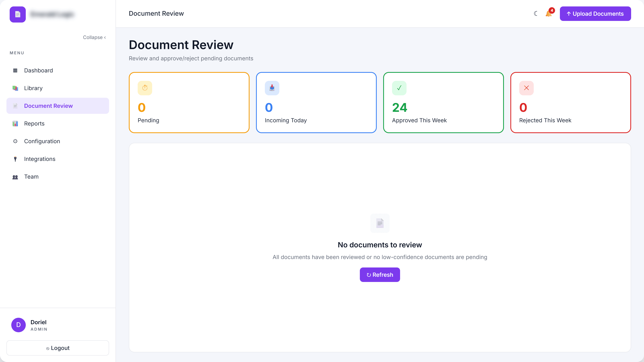
Task: Click the empty-state document icon
Action: (x=380, y=223)
